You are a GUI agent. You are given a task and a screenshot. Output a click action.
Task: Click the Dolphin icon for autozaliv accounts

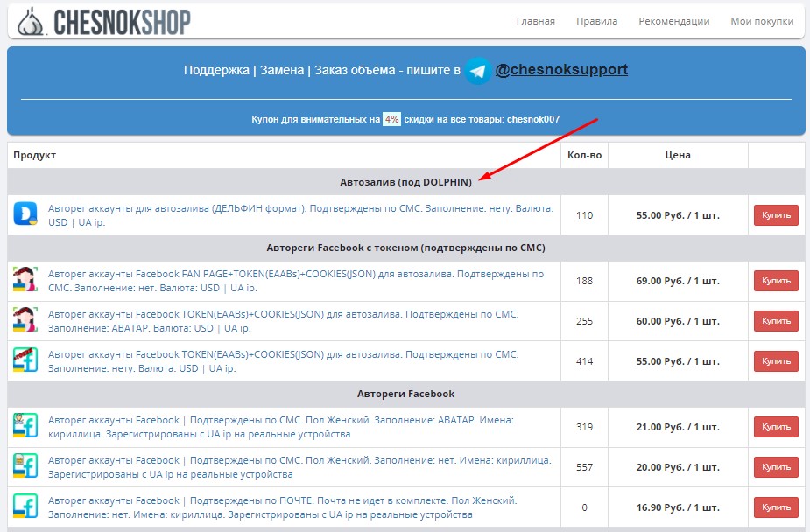click(25, 214)
